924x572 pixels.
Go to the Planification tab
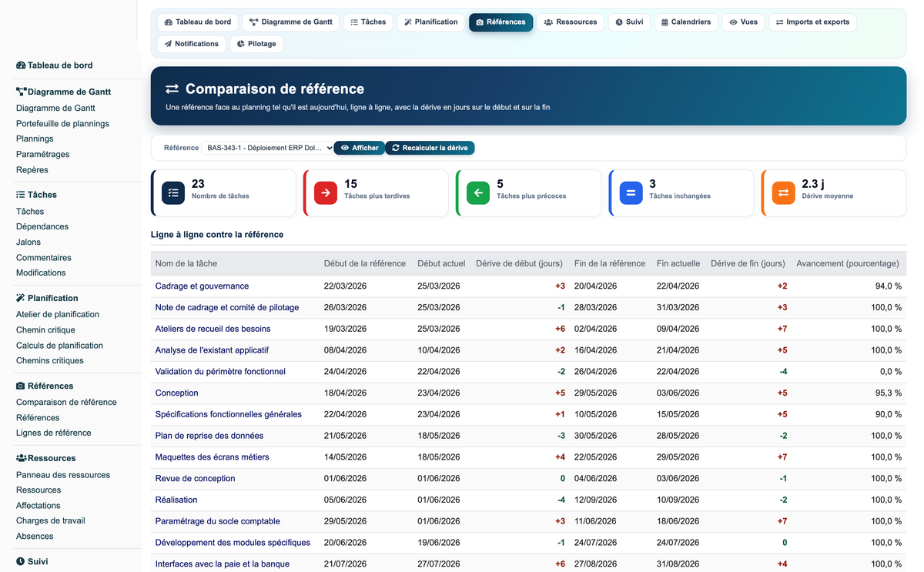tap(431, 22)
